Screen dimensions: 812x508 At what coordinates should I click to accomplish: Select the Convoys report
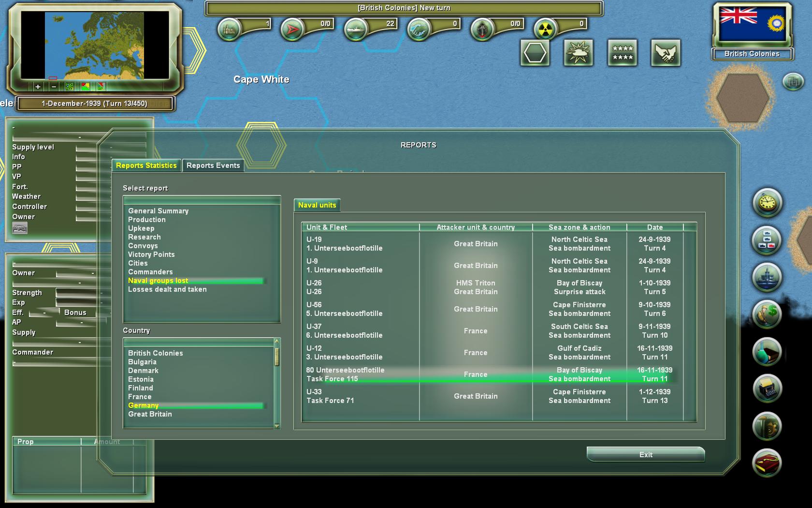[x=143, y=246]
